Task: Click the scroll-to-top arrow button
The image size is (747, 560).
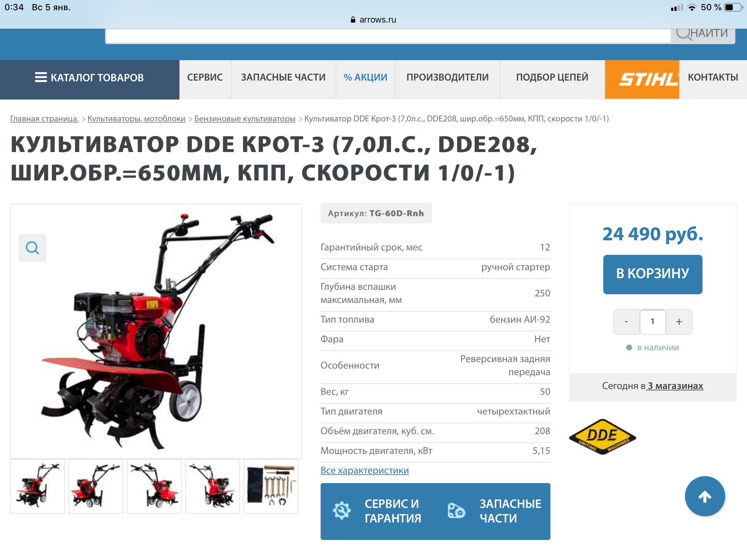Action: [x=705, y=496]
